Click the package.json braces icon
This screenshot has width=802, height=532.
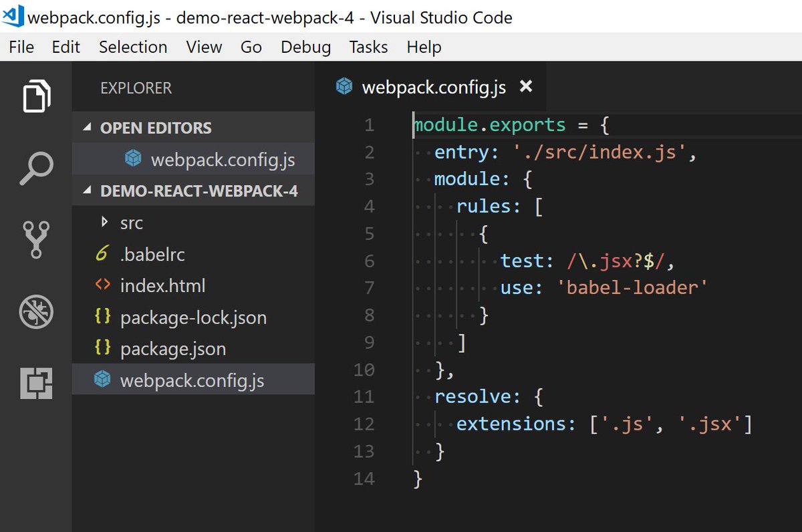point(102,348)
